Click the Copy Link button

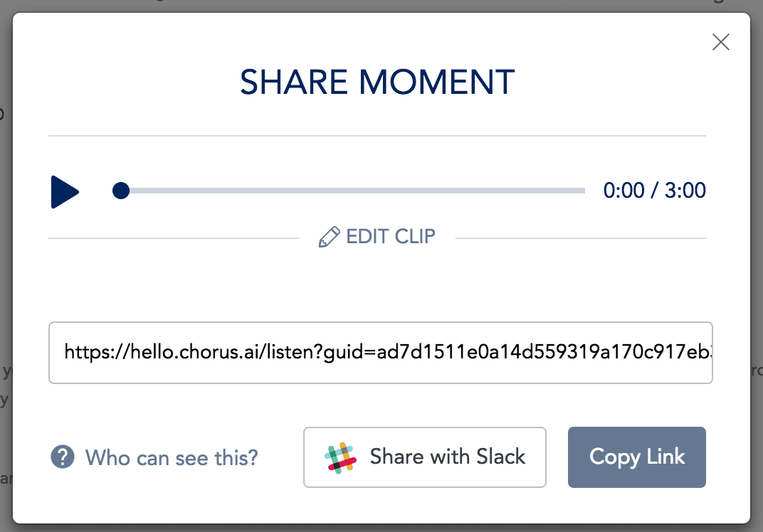[x=636, y=457]
